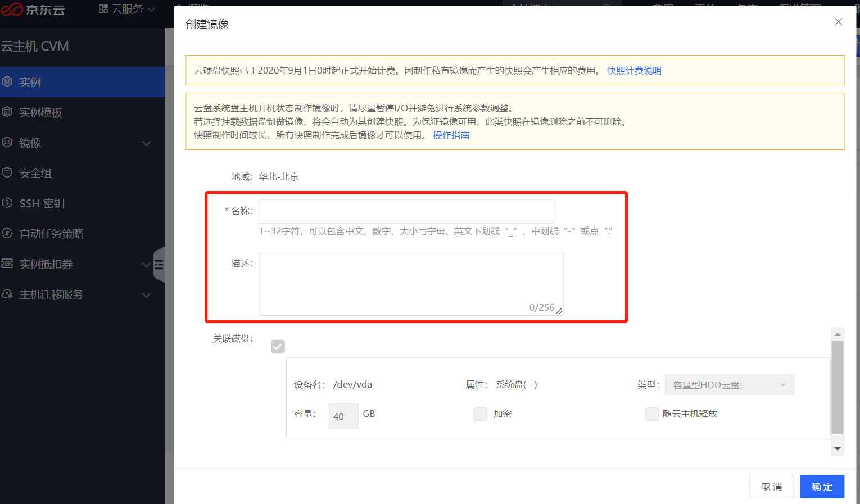Collapse the sidebar with the handle icon
The image size is (860, 504).
159,264
